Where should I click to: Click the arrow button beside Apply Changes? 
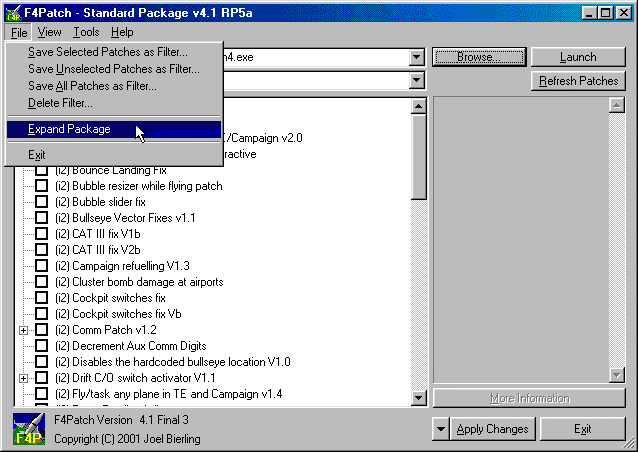tap(442, 429)
